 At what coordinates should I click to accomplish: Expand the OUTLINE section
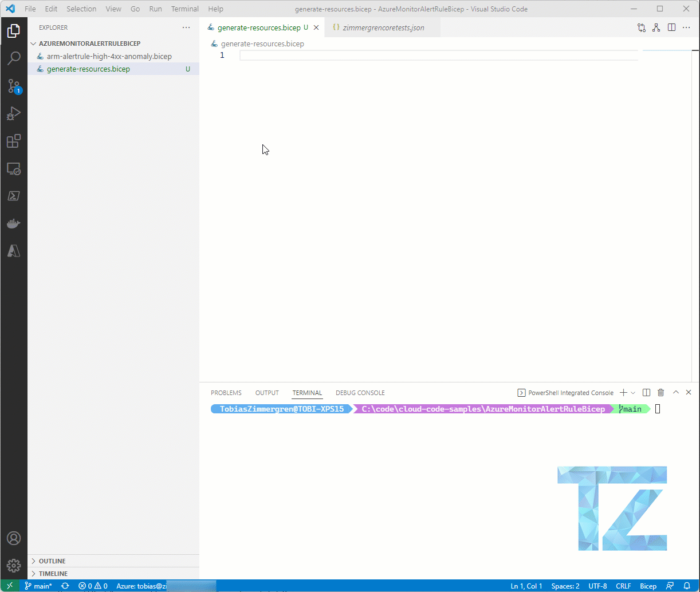tap(52, 561)
